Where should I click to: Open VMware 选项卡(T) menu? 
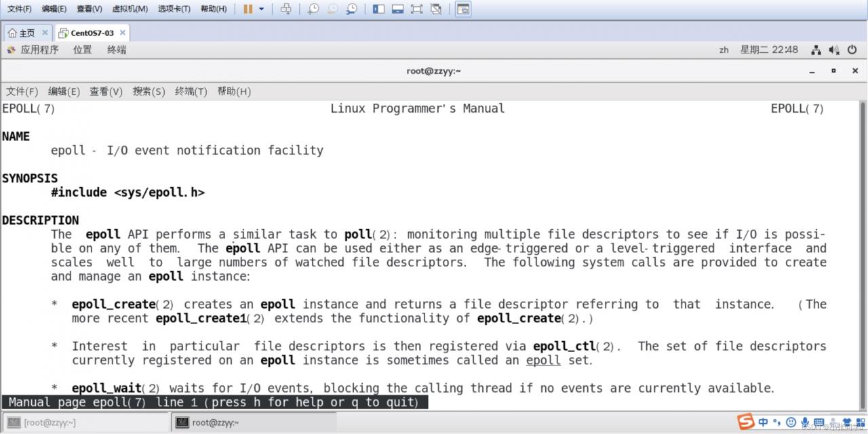coord(175,9)
